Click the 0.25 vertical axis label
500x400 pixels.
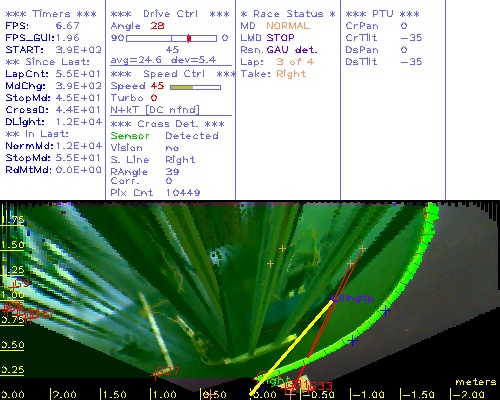point(13,370)
